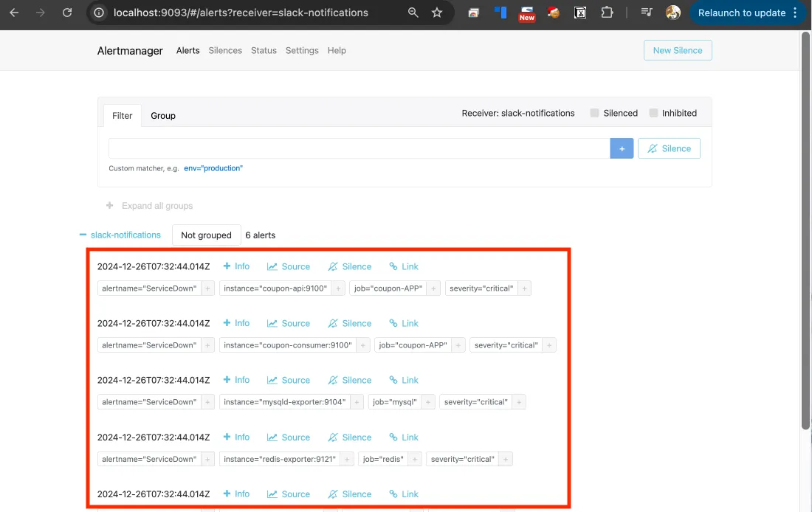This screenshot has width=812, height=512.
Task: Add job="mysql" label plus to filter
Action: point(427,402)
